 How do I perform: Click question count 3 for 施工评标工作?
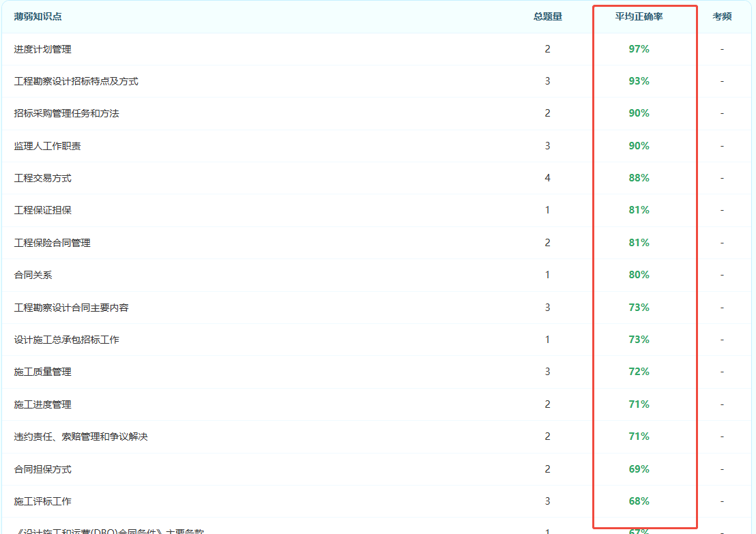pos(547,501)
